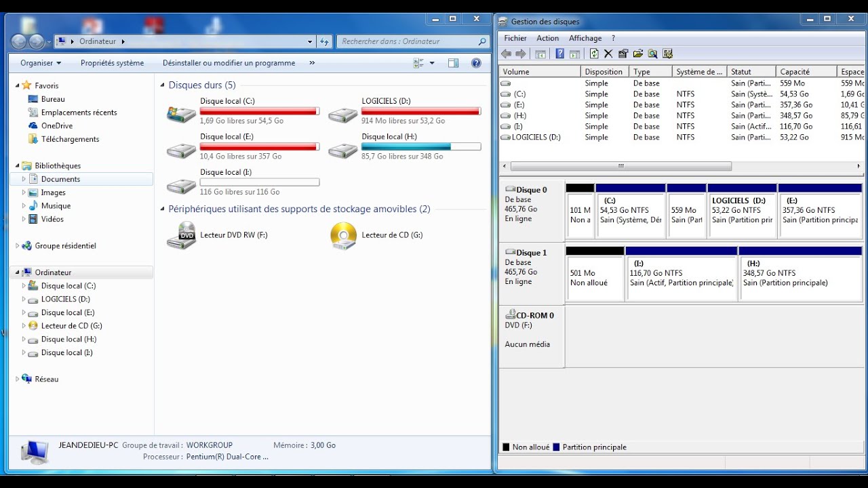Click Désinstaller ou modifier un programme

pos(229,63)
